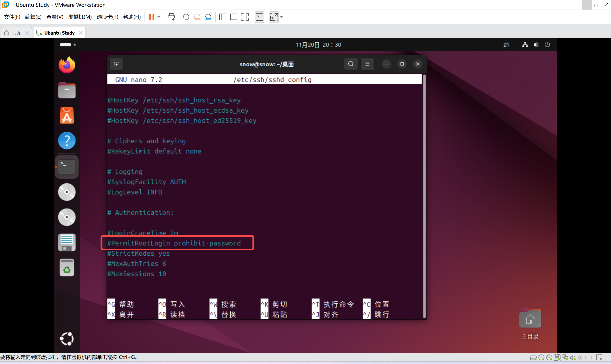This screenshot has height=364, width=611.
Task: Open the terminal hamburger menu
Action: pos(367,64)
